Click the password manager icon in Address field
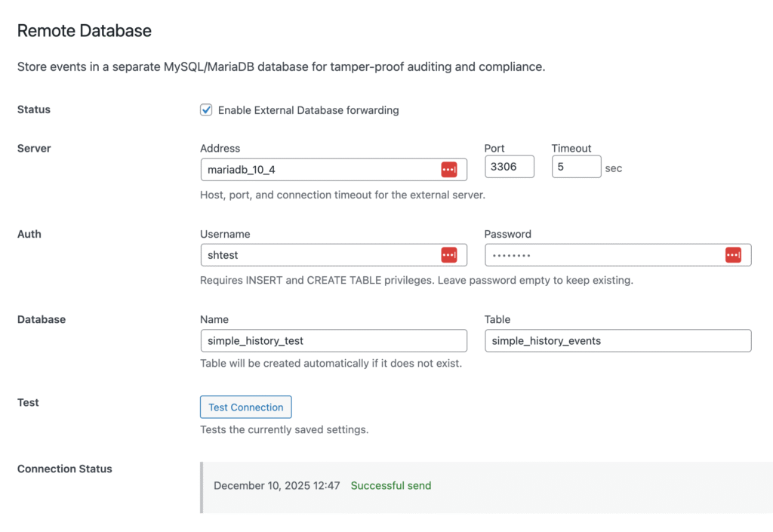The width and height of the screenshot is (773, 532). 448,170
